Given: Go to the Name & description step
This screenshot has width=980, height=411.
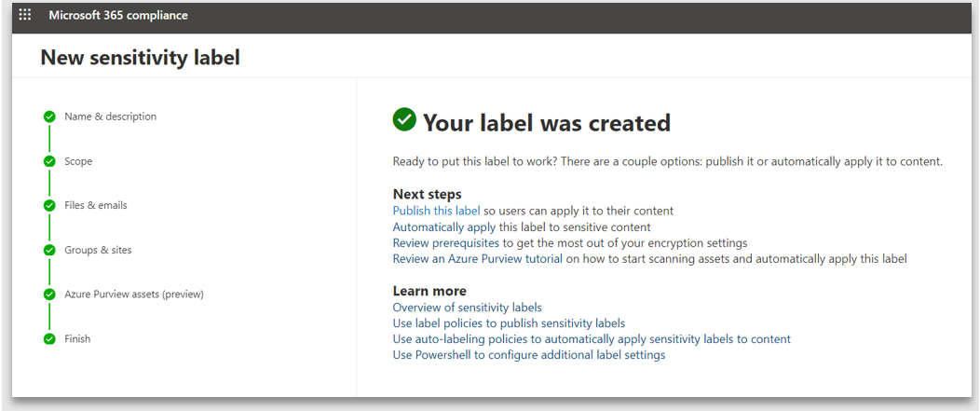Looking at the screenshot, I should click(x=110, y=116).
